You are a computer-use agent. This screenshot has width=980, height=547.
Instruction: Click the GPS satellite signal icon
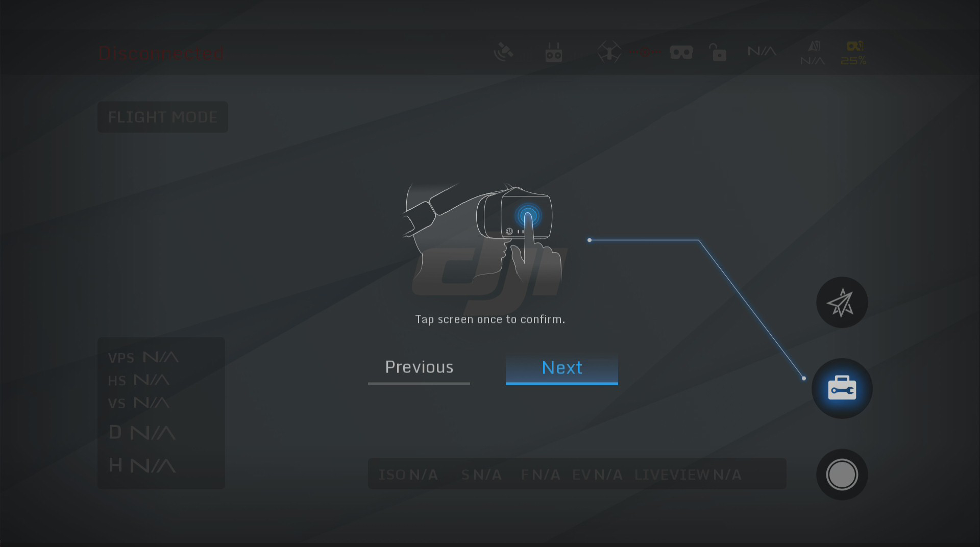(503, 52)
